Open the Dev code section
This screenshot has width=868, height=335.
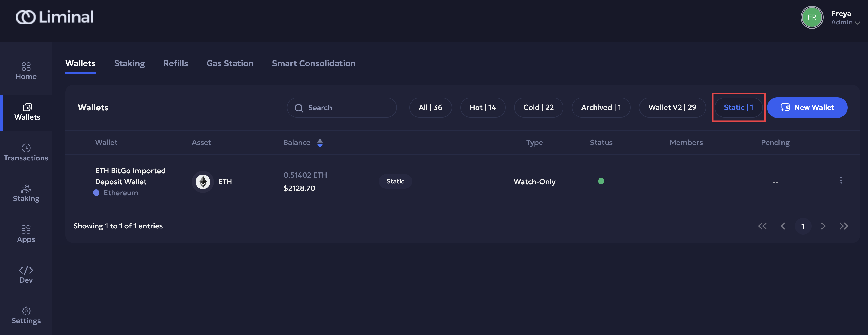click(26, 275)
